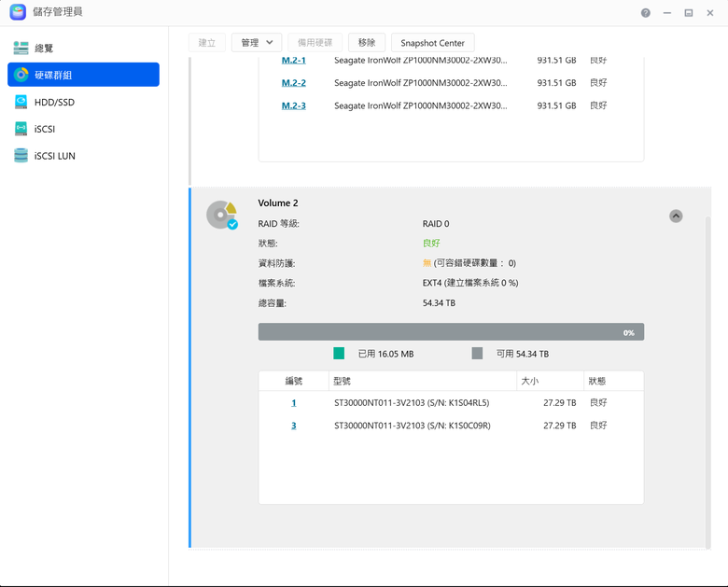Open the iSCSI LUN section
Screen dimensions: 728x587
pyautogui.click(x=84, y=156)
